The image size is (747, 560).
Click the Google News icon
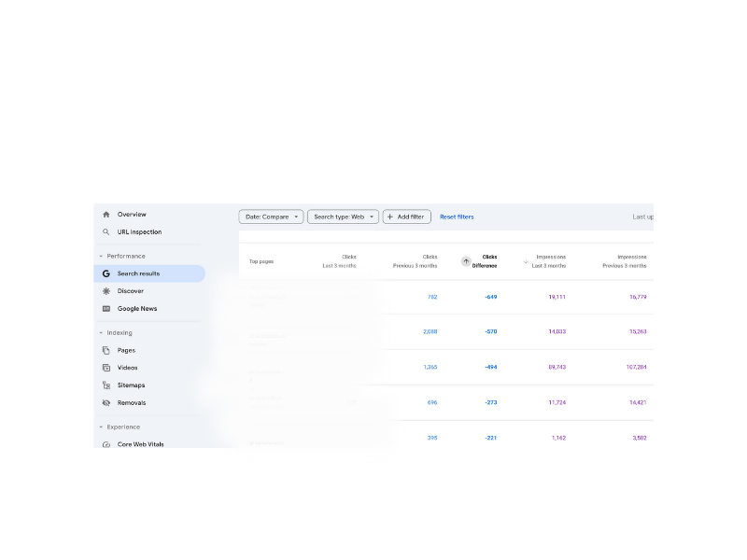tap(106, 309)
